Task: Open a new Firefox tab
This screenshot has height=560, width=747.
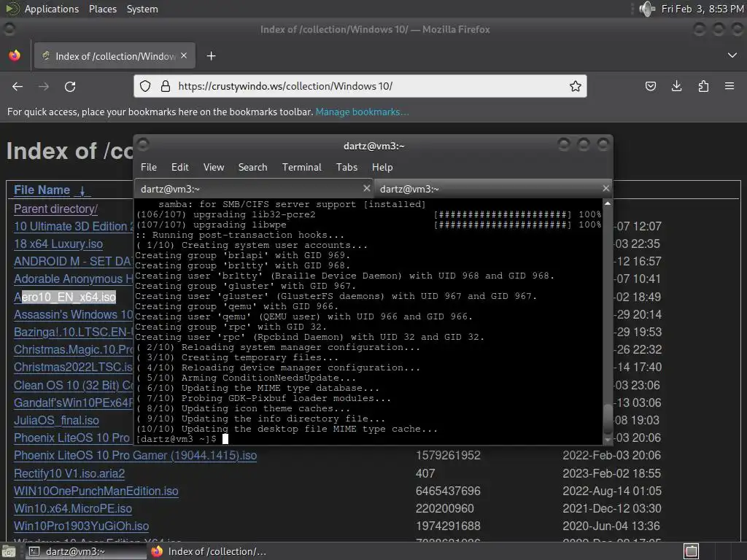Action: pyautogui.click(x=211, y=56)
